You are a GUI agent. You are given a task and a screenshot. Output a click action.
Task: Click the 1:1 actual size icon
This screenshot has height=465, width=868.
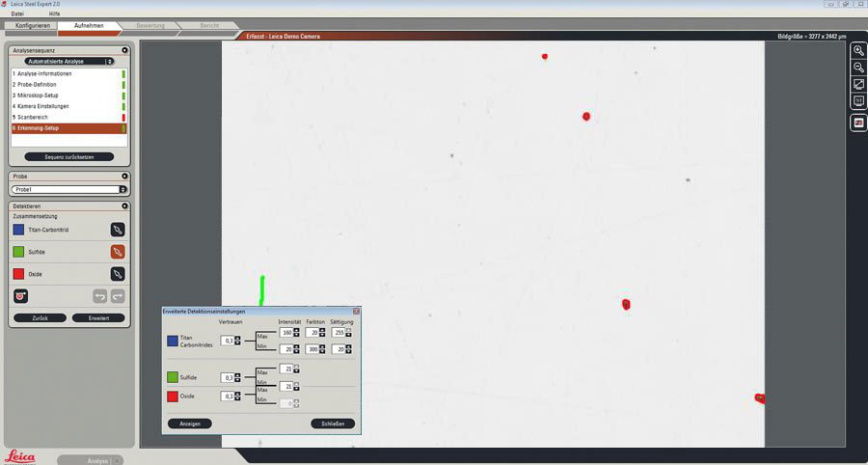858,101
